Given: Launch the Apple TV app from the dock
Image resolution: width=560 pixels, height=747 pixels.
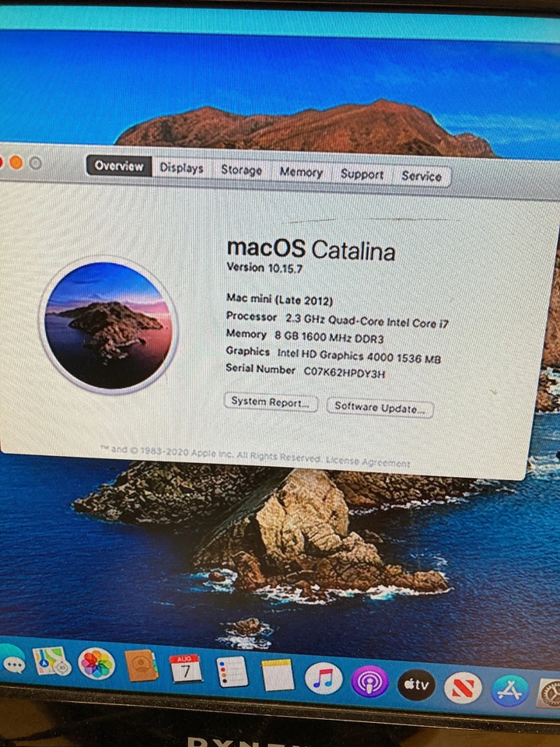Looking at the screenshot, I should coord(416,685).
